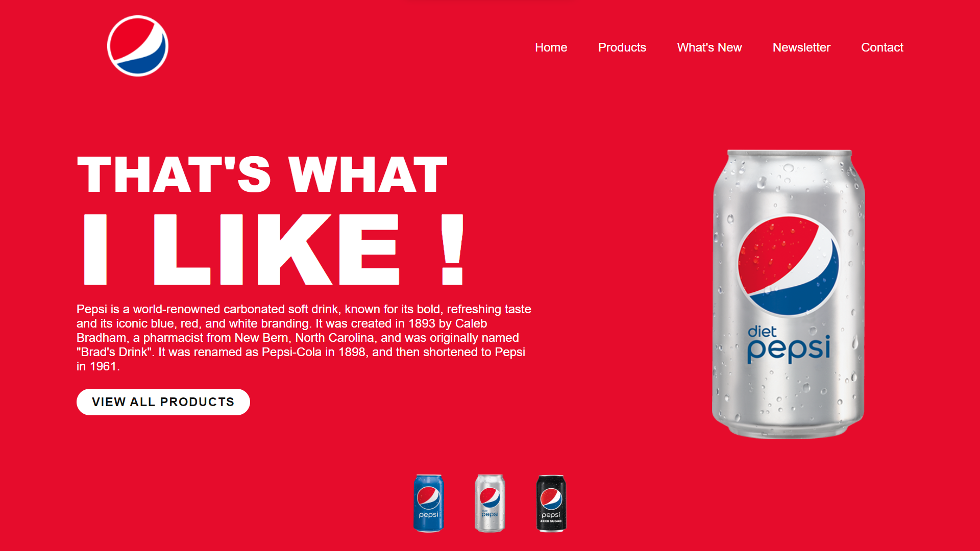Click the Pepsi globe emblem on large can
Screen dimensions: 980x551
click(x=789, y=265)
